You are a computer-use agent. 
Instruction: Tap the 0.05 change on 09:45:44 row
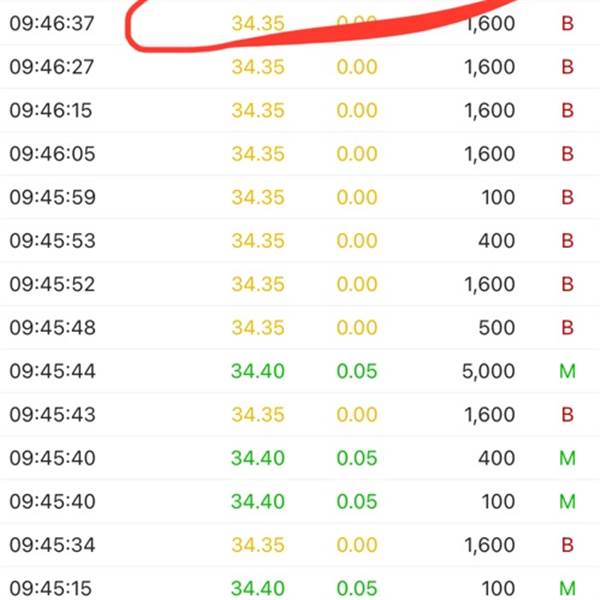357,371
